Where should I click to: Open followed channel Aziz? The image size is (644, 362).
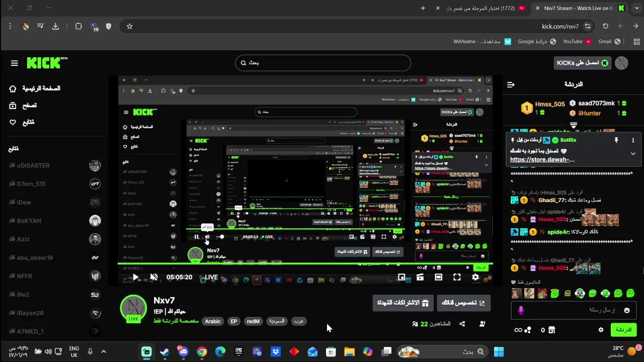click(x=55, y=239)
